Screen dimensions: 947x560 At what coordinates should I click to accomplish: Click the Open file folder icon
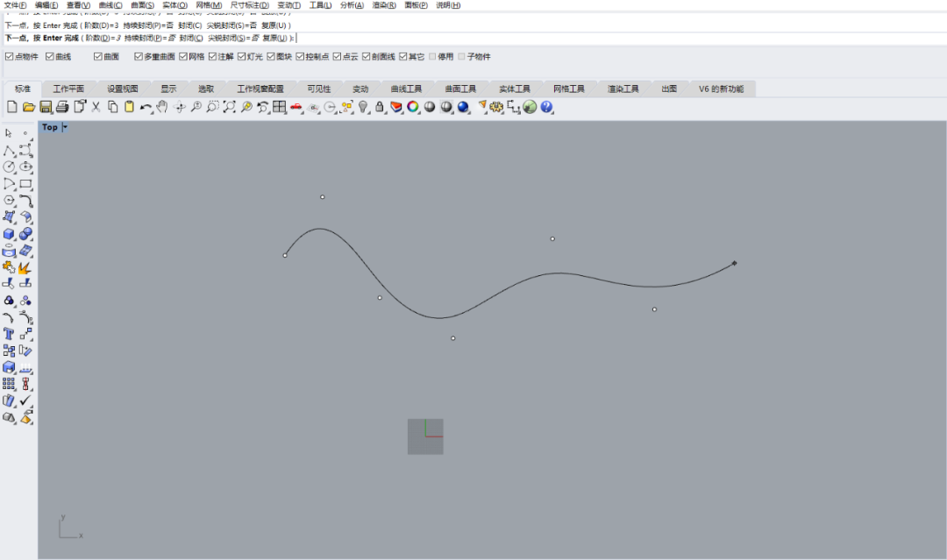(29, 107)
